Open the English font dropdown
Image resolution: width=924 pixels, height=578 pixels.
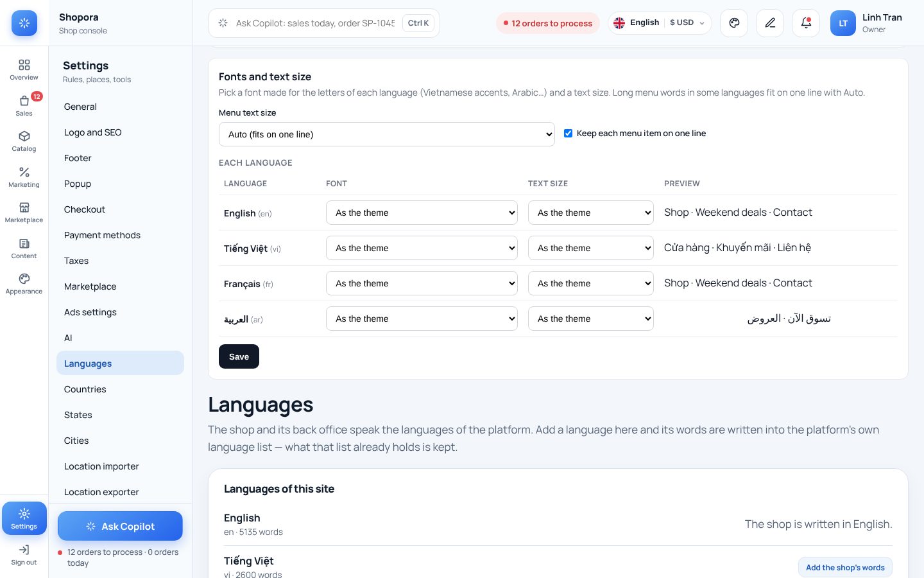coord(422,213)
